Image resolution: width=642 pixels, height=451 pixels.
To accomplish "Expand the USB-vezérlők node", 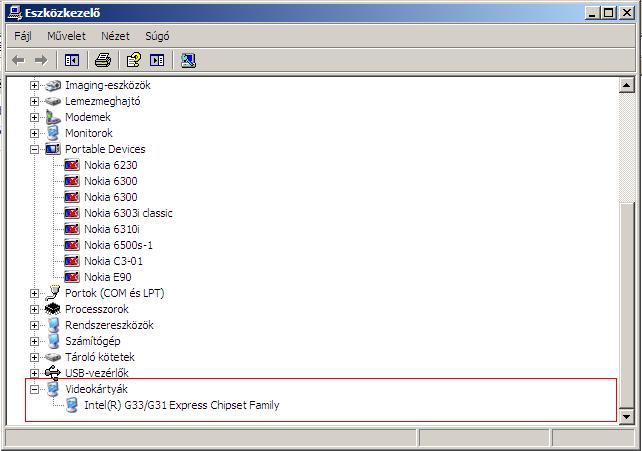I will click(34, 373).
